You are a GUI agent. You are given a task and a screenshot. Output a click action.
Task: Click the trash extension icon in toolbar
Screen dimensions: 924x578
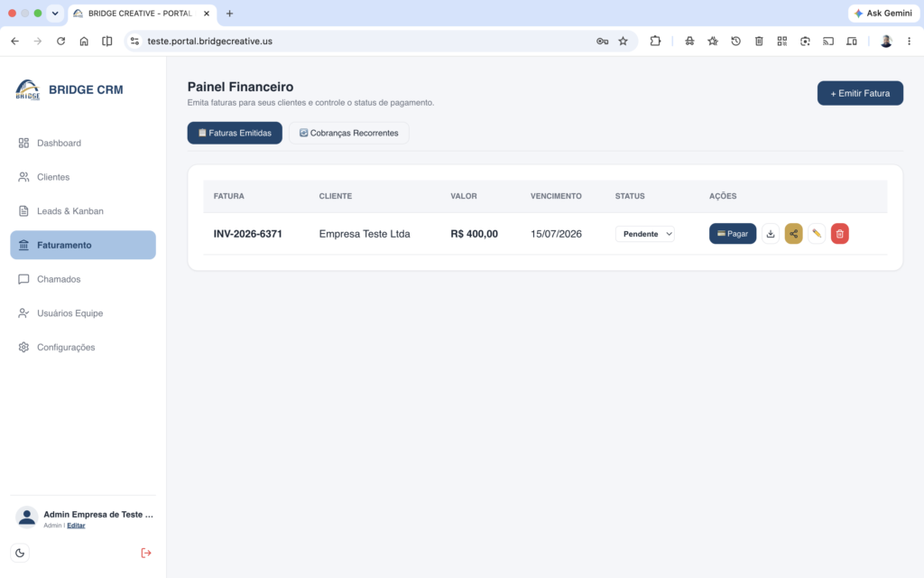[759, 42]
